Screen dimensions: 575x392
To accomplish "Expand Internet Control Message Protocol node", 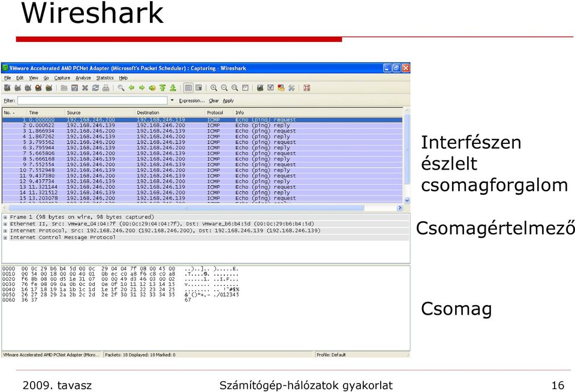I will (x=5, y=237).
